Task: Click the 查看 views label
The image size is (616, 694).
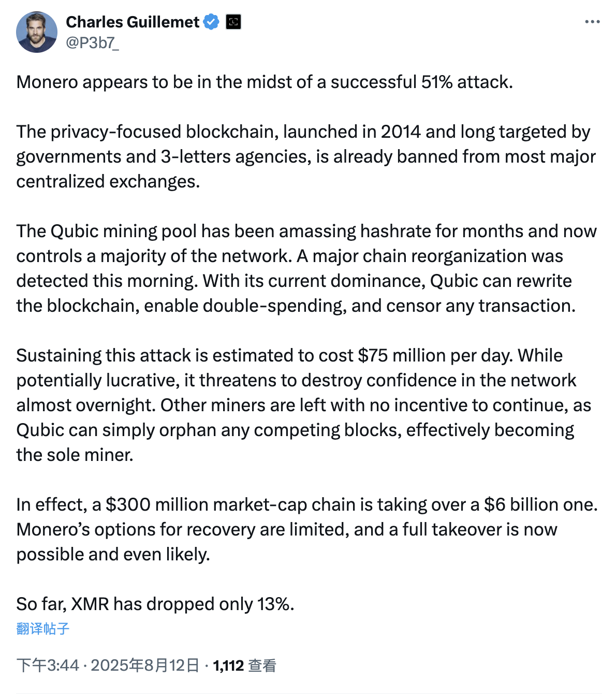Action: point(262,666)
